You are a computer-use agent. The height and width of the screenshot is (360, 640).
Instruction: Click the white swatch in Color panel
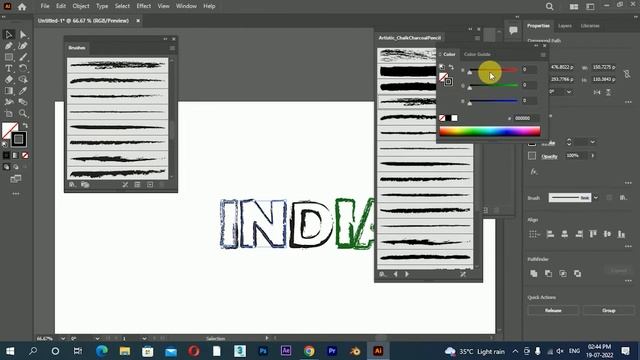click(x=455, y=118)
